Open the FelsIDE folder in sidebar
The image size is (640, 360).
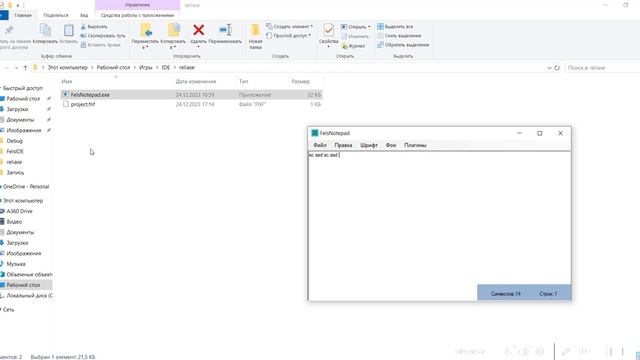point(15,151)
